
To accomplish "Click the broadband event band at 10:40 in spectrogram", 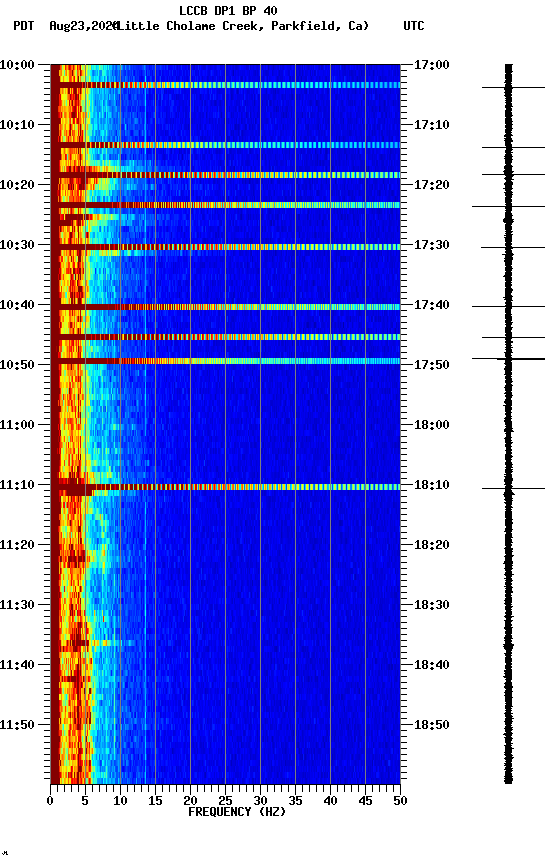I will pyautogui.click(x=225, y=307).
